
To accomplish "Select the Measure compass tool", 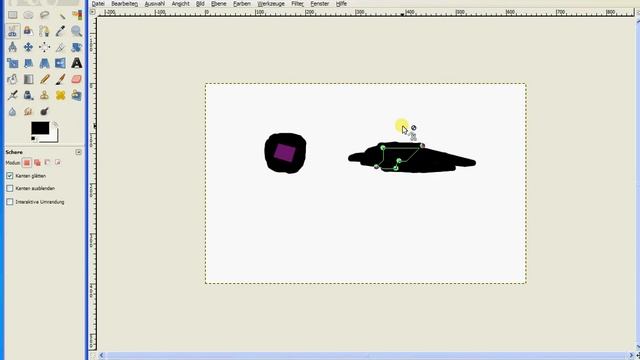I will coord(12,47).
